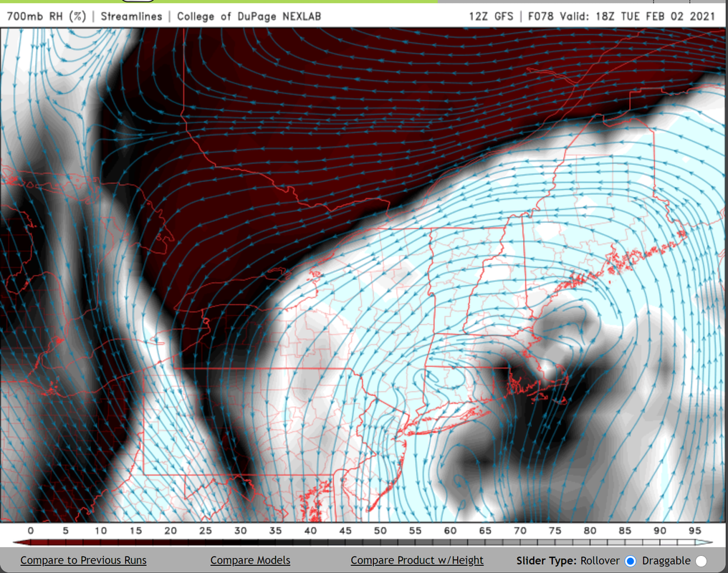Click the 95 value on the color scale
This screenshot has height=573, width=728.
[x=694, y=530]
